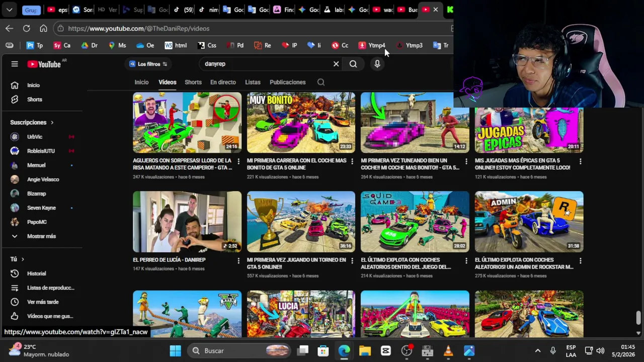
Task: Show hidden system tray icons
Action: (537, 350)
